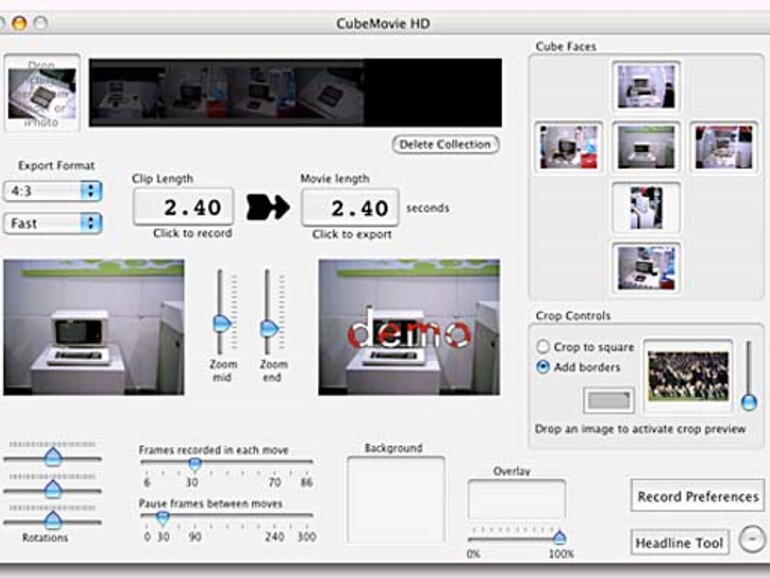Open the Fast speed dropdown
This screenshot has width=770, height=578.
point(53,223)
